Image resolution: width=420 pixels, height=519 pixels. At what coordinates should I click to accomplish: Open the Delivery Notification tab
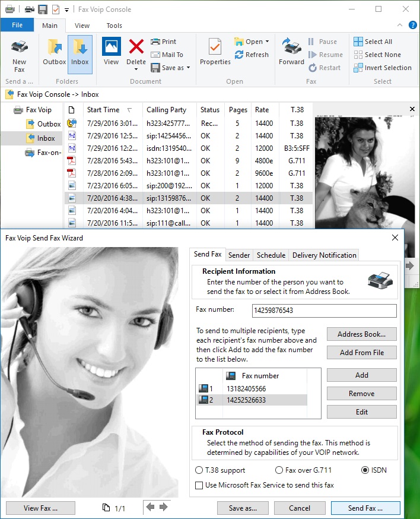[324, 255]
